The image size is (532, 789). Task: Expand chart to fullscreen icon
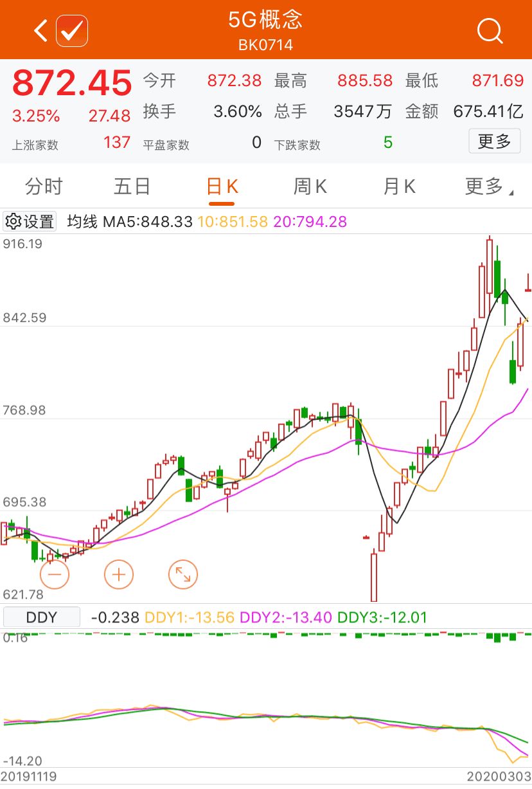coord(183,574)
